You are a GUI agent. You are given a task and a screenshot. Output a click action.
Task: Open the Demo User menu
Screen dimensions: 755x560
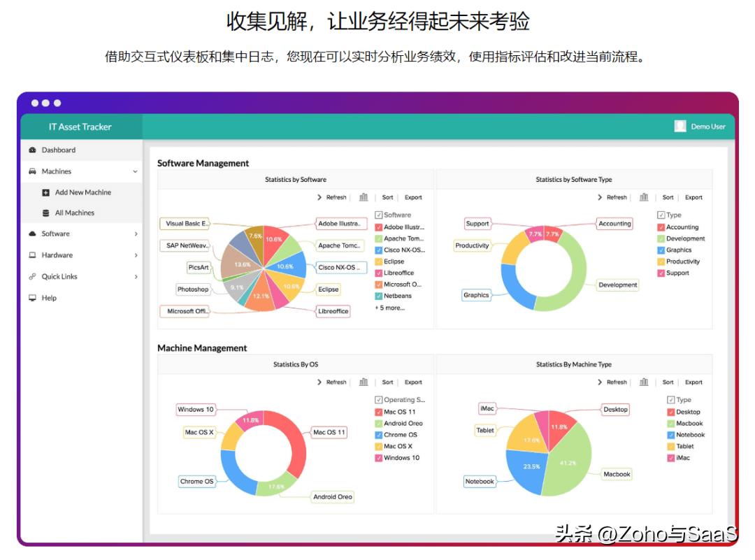tap(701, 127)
